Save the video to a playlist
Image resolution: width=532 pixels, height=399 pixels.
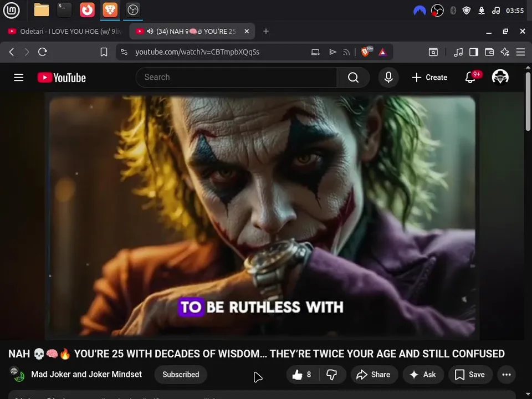[470, 375]
